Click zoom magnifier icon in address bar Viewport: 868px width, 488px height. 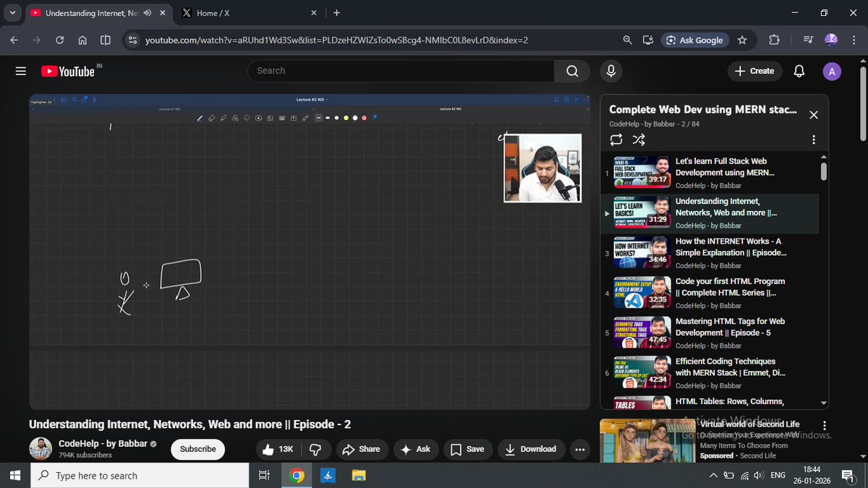(x=628, y=40)
